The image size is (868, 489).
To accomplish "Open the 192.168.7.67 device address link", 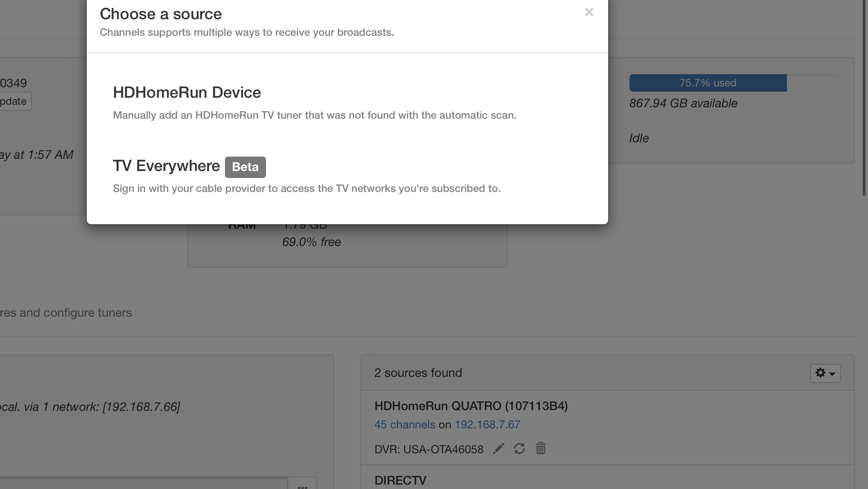I will 487,424.
